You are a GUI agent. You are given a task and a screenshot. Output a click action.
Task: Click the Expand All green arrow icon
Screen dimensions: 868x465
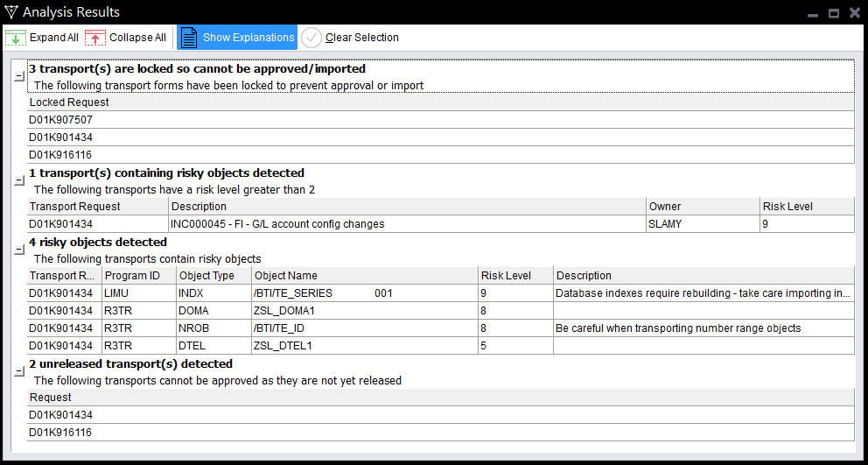pyautogui.click(x=16, y=38)
